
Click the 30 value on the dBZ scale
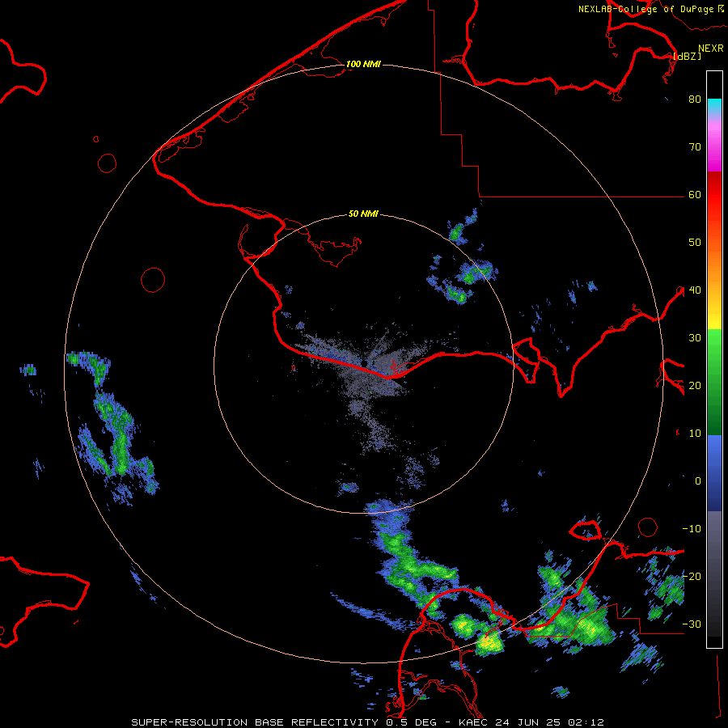click(x=695, y=337)
